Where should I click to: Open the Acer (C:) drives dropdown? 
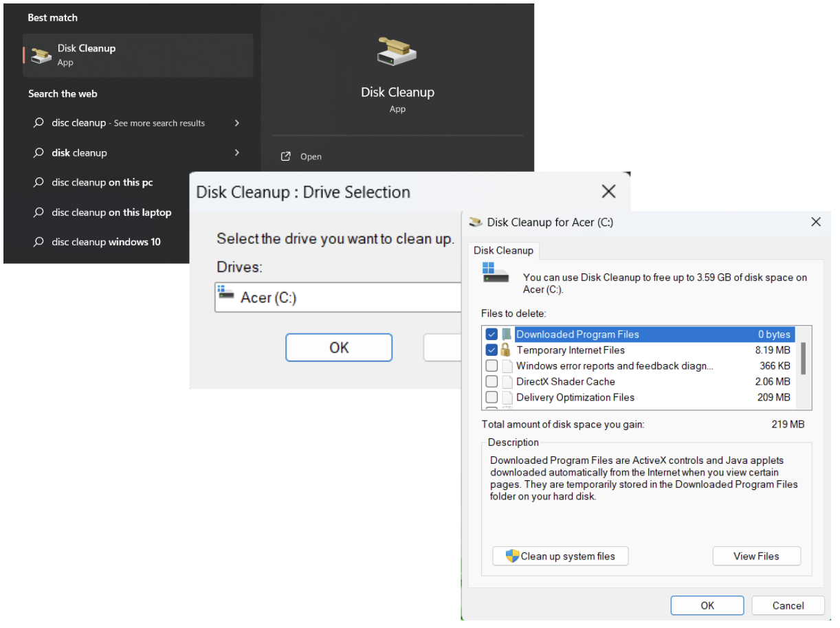click(x=337, y=298)
